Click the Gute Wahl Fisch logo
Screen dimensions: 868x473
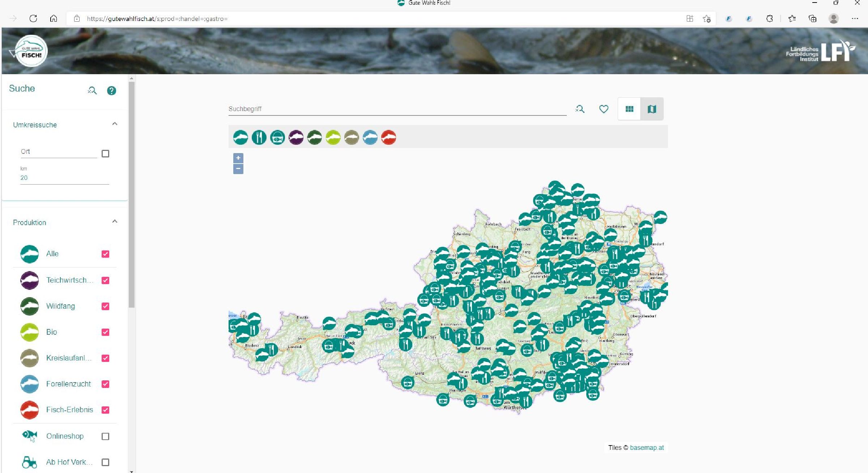pos(31,51)
